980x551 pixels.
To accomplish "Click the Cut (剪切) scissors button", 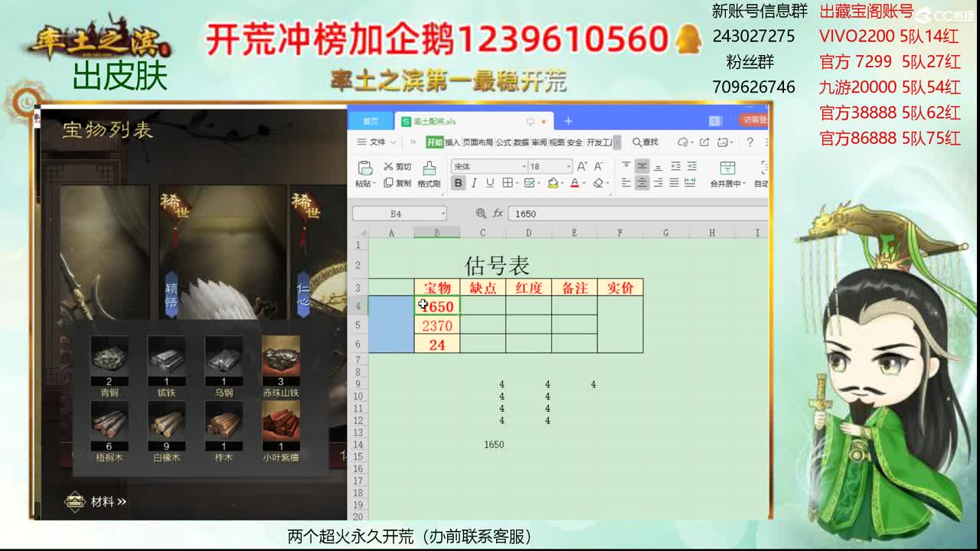I will pos(397,167).
